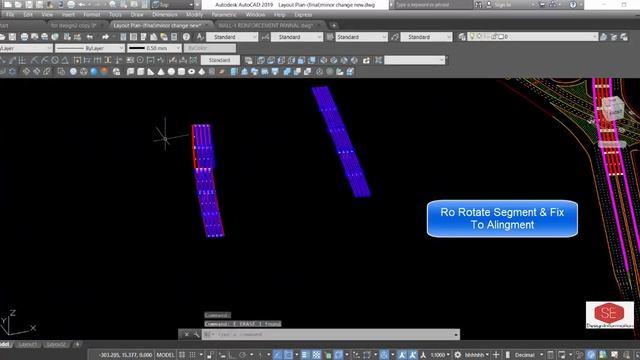Click the Center Mark tool in Dimension toolbar
640x360 pixels.
point(140,60)
